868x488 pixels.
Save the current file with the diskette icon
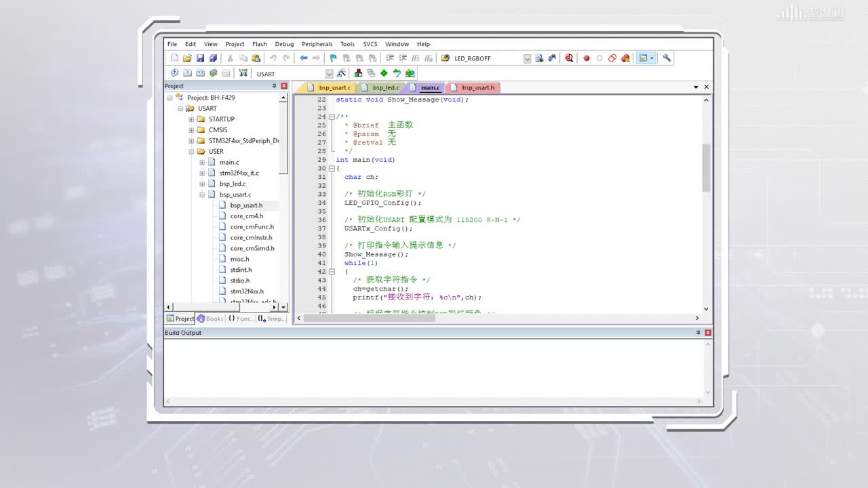click(x=200, y=58)
